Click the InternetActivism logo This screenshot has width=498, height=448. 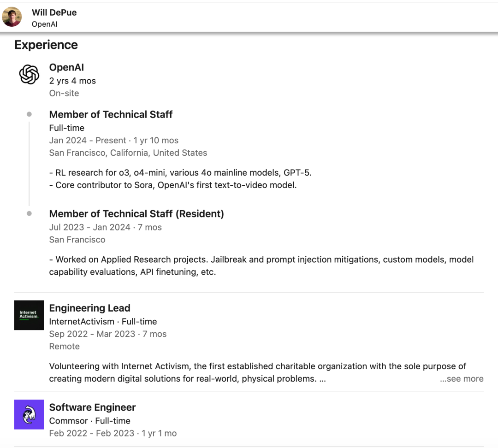(29, 315)
